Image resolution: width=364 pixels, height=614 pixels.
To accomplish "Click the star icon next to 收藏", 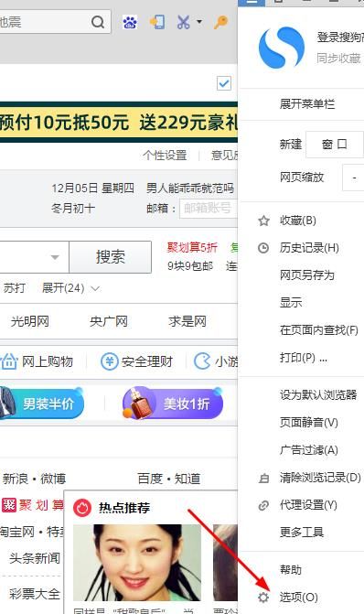I will point(263,221).
